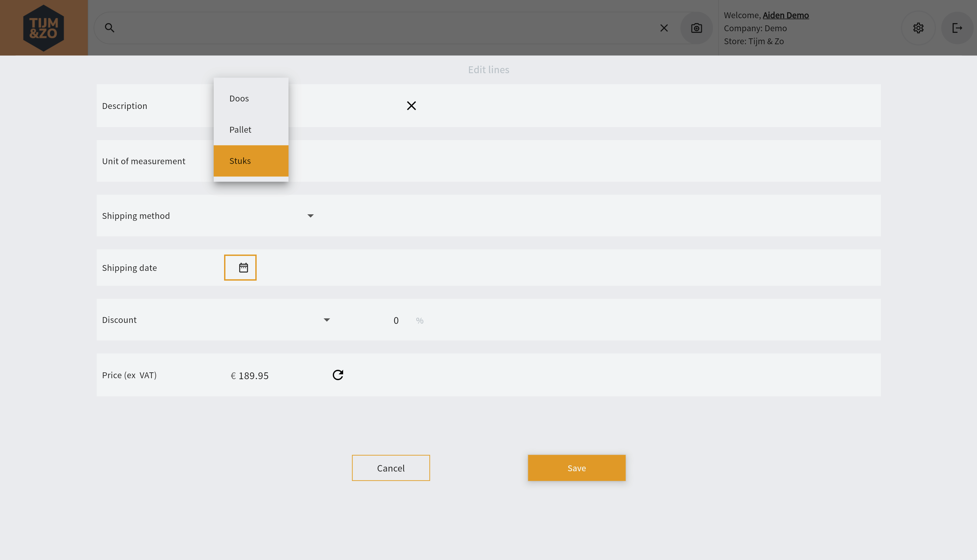This screenshot has width=977, height=560.
Task: Reset price with the refresh icon
Action: point(338,375)
